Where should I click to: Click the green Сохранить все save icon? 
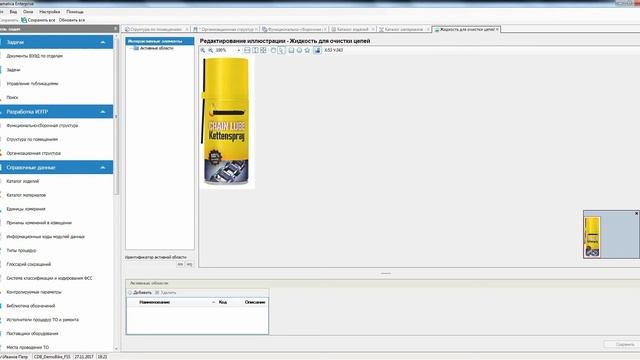pos(24,20)
